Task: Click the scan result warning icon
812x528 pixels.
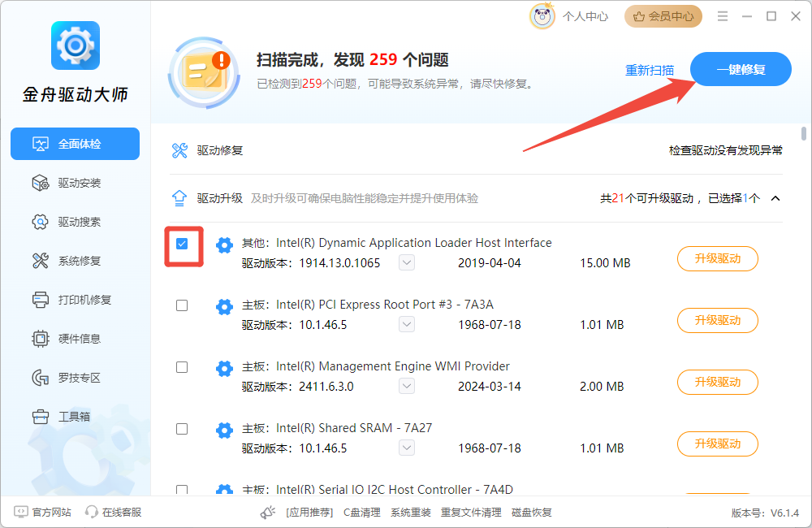Action: [205, 73]
